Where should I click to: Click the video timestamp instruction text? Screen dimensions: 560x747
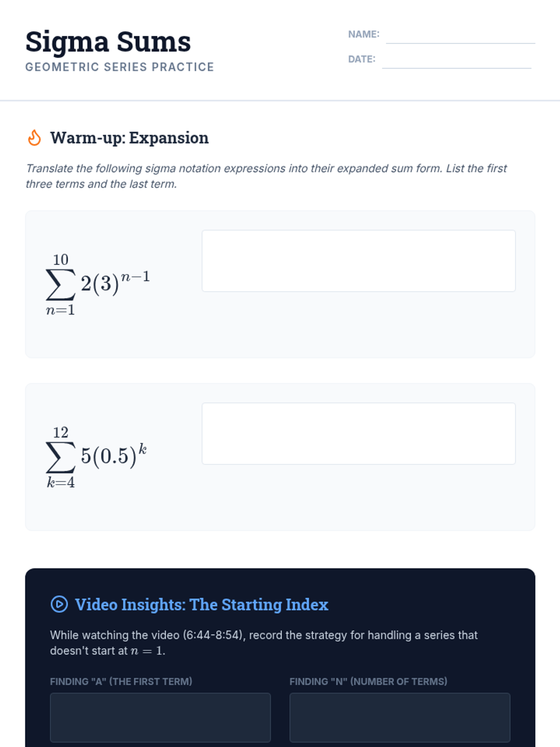click(x=264, y=642)
